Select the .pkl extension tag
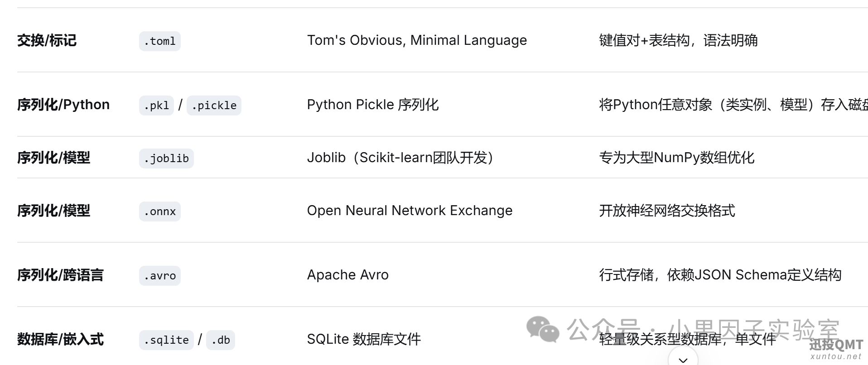This screenshot has height=365, width=868. [156, 106]
